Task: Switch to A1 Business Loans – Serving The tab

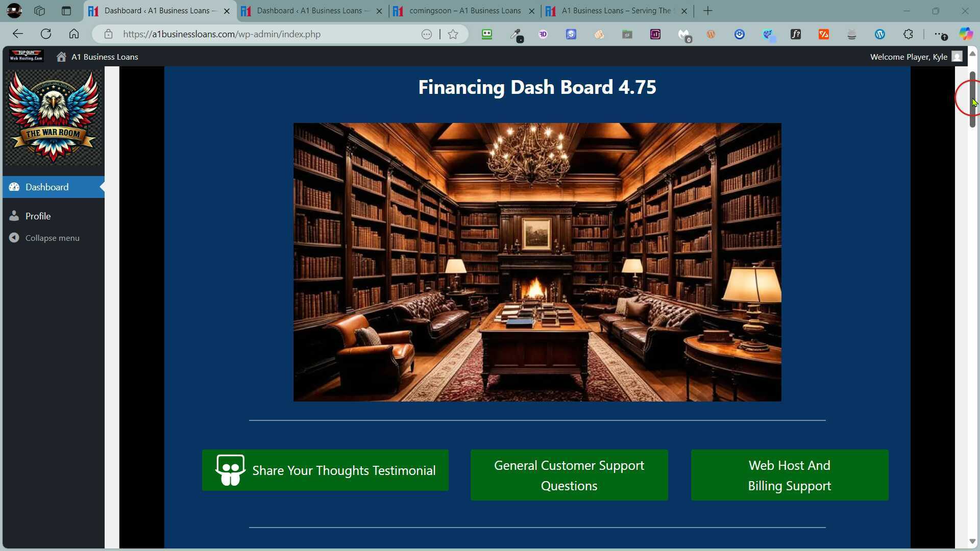Action: (616, 11)
